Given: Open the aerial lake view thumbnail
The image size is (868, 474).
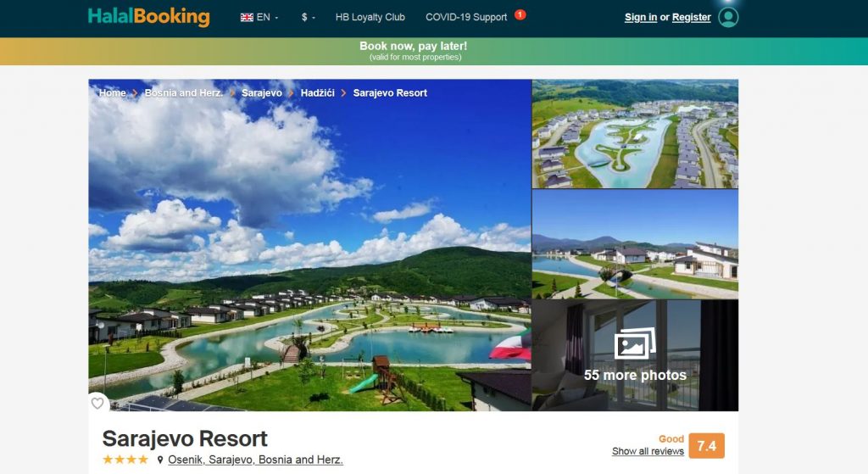Looking at the screenshot, I should [x=635, y=133].
